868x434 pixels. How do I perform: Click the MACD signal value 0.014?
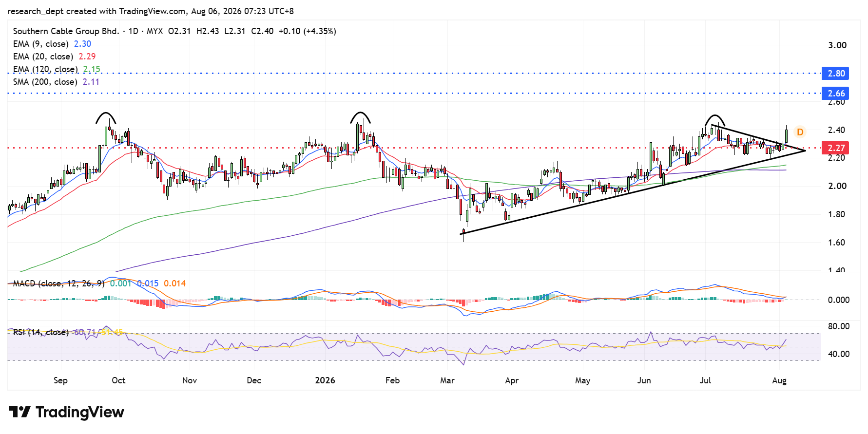(174, 283)
